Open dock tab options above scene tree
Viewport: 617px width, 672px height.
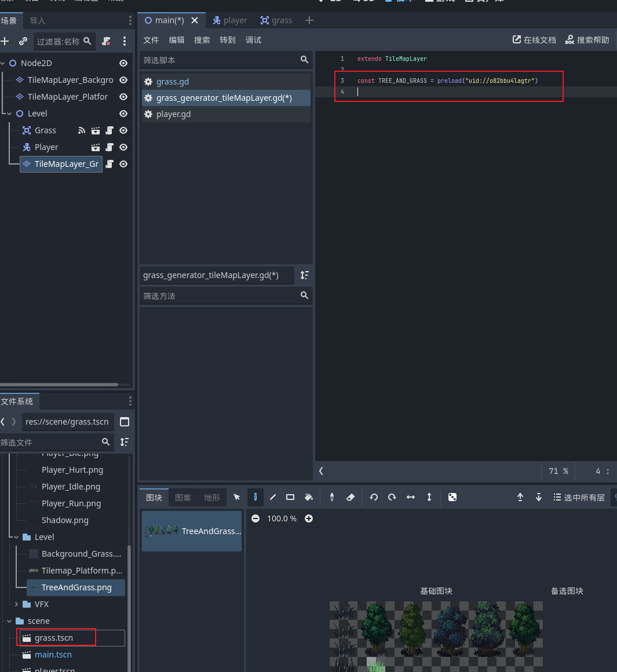point(130,20)
